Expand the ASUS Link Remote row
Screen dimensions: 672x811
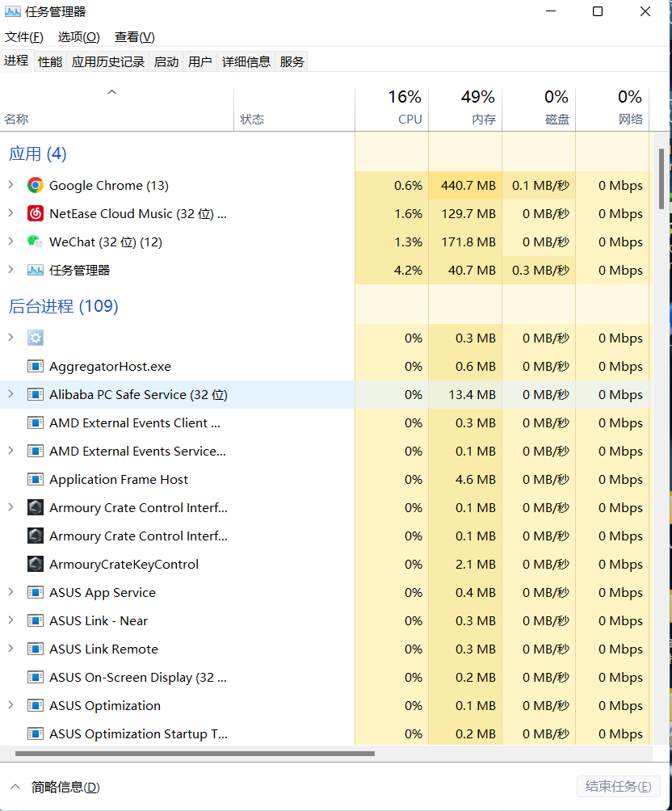(10, 648)
